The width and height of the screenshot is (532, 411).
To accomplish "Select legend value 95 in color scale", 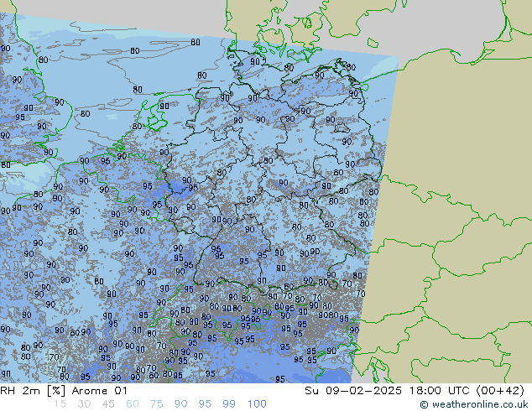I will pyautogui.click(x=205, y=404).
